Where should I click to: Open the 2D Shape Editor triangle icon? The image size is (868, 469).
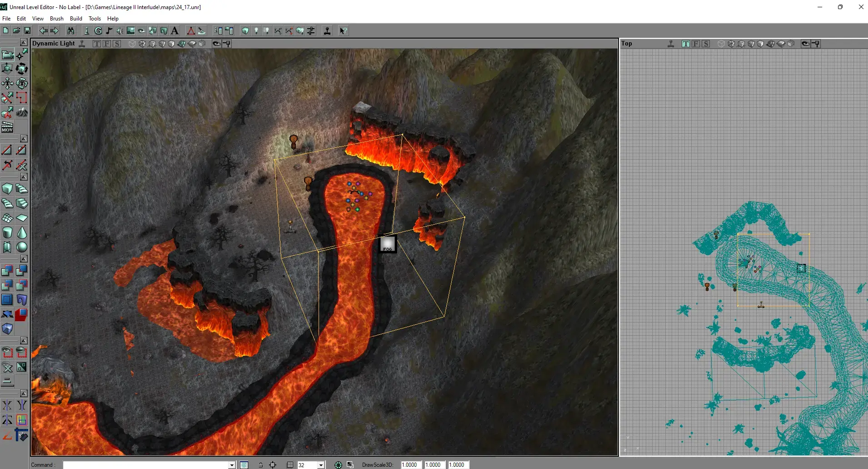click(x=191, y=30)
